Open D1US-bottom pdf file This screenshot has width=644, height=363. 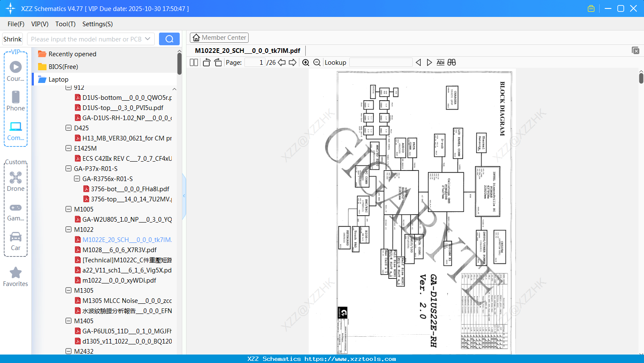click(123, 97)
